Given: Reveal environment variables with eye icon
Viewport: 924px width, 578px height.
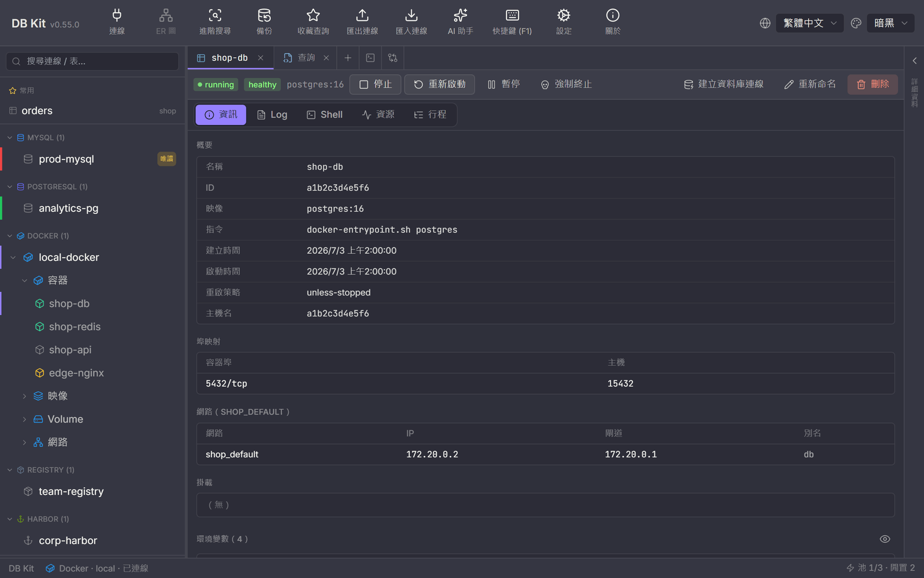Looking at the screenshot, I should [x=885, y=539].
